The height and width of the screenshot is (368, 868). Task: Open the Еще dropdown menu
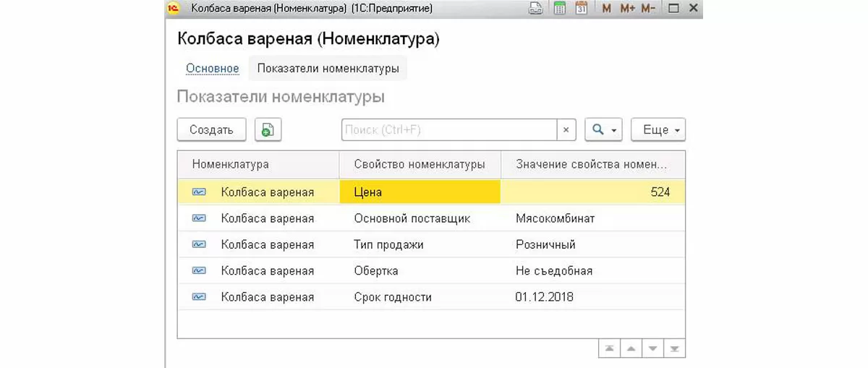pos(658,130)
